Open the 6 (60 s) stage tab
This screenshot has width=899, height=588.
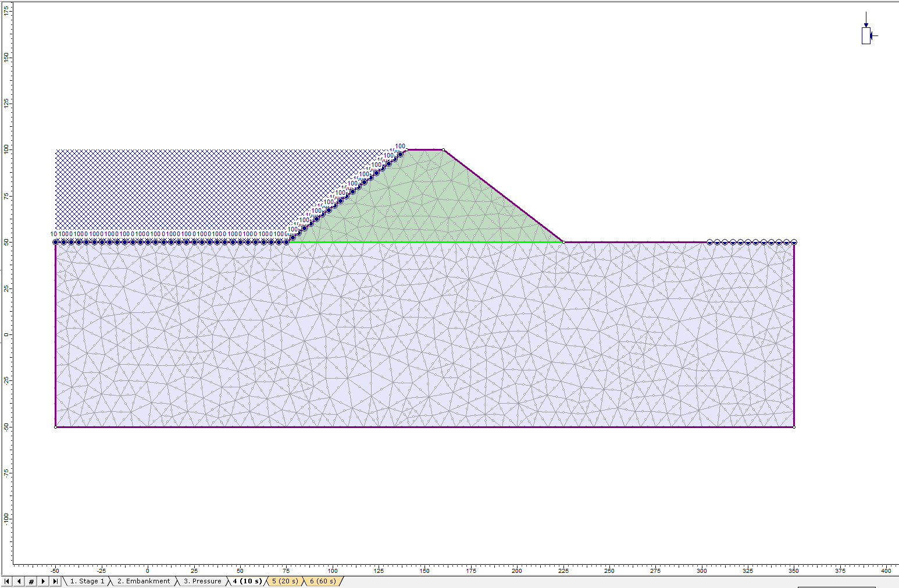coord(323,581)
